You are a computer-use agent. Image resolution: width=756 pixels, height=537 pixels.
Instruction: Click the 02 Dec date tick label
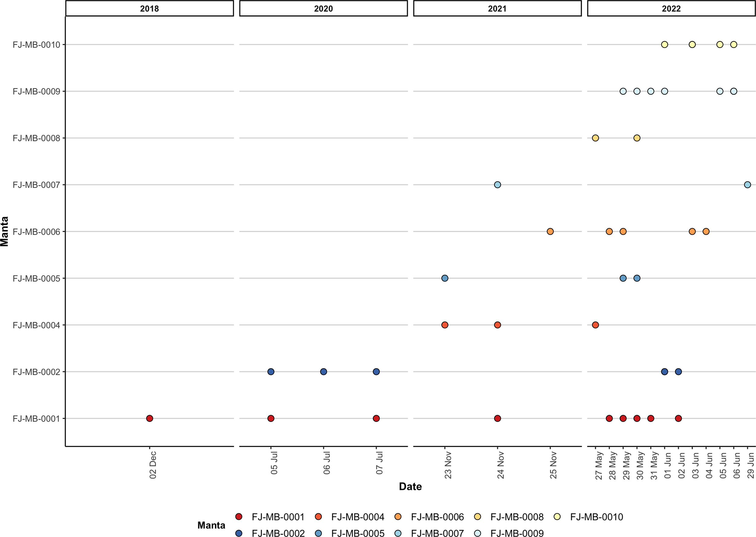pyautogui.click(x=153, y=465)
